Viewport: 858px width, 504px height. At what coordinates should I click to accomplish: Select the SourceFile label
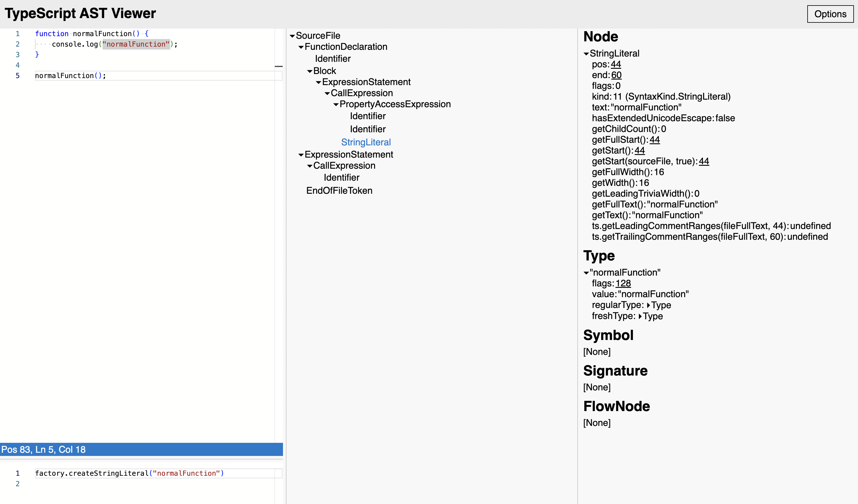[x=318, y=36]
